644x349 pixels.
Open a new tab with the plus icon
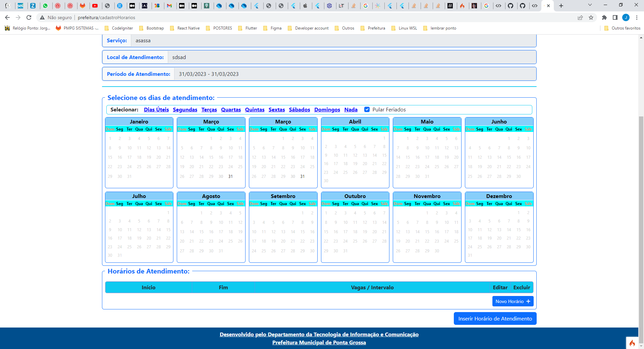point(560,6)
